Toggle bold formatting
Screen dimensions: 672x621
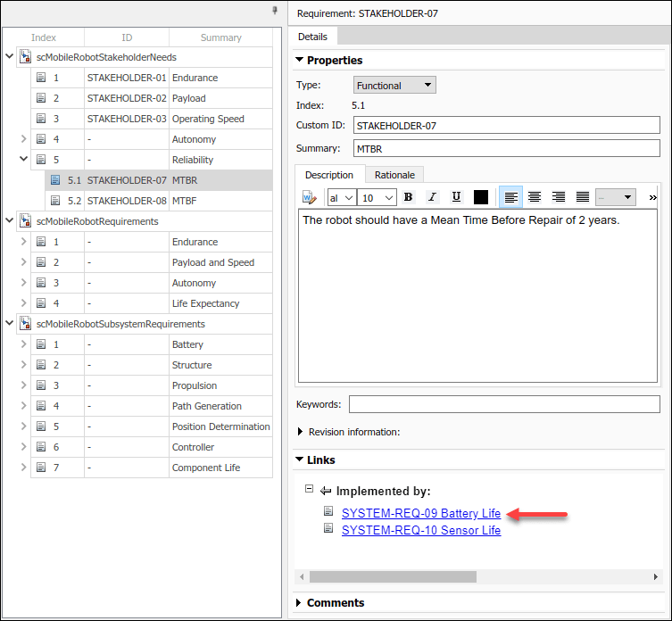pyautogui.click(x=408, y=197)
